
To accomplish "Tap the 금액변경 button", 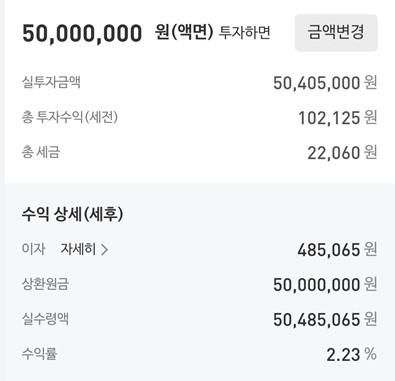I will pos(336,32).
